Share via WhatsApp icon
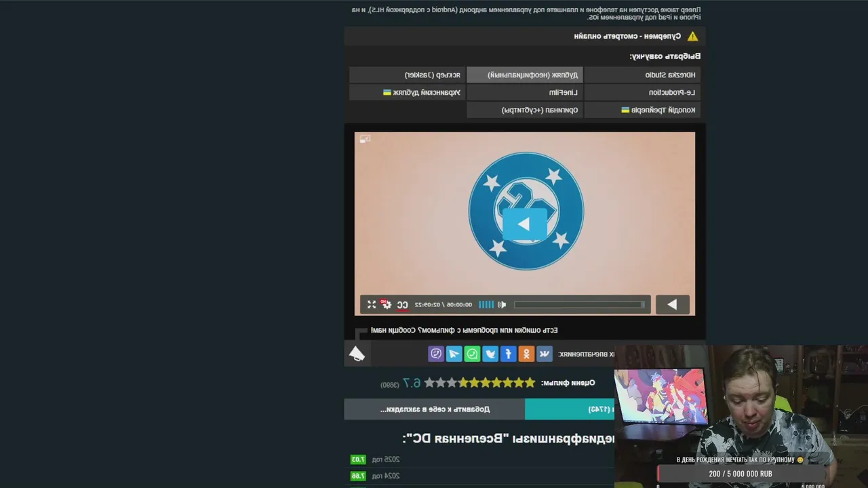The image size is (868, 488). pyautogui.click(x=472, y=354)
